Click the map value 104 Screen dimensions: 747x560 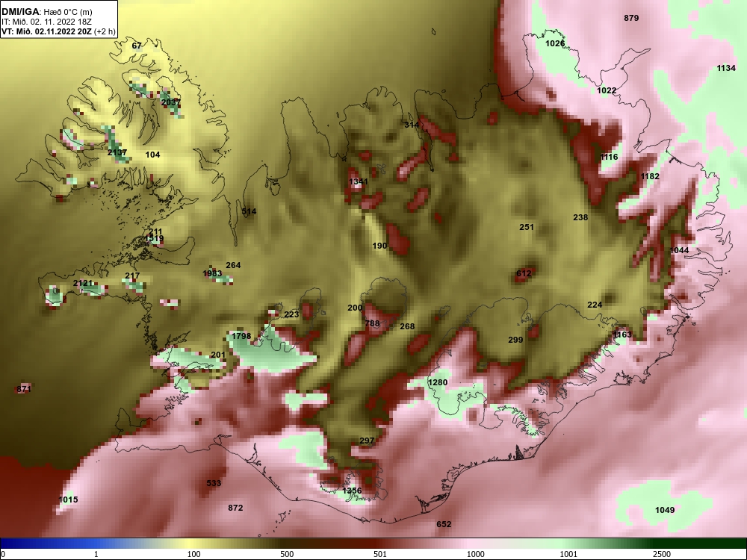click(152, 155)
